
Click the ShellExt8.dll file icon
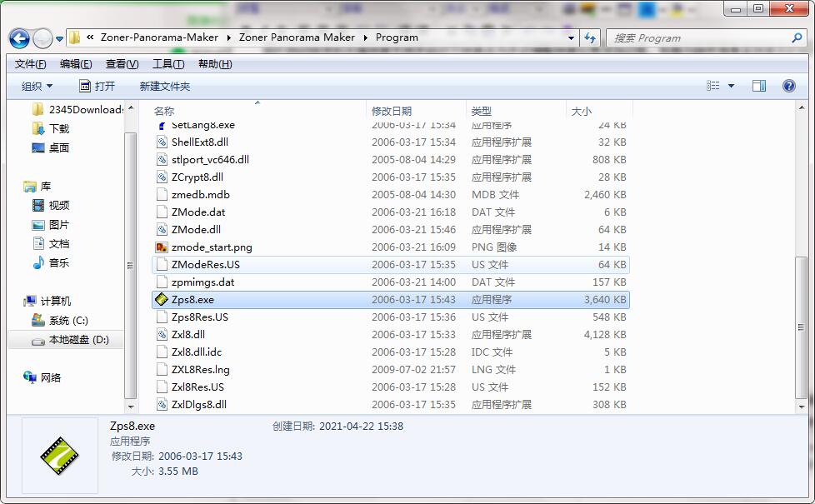pos(162,142)
